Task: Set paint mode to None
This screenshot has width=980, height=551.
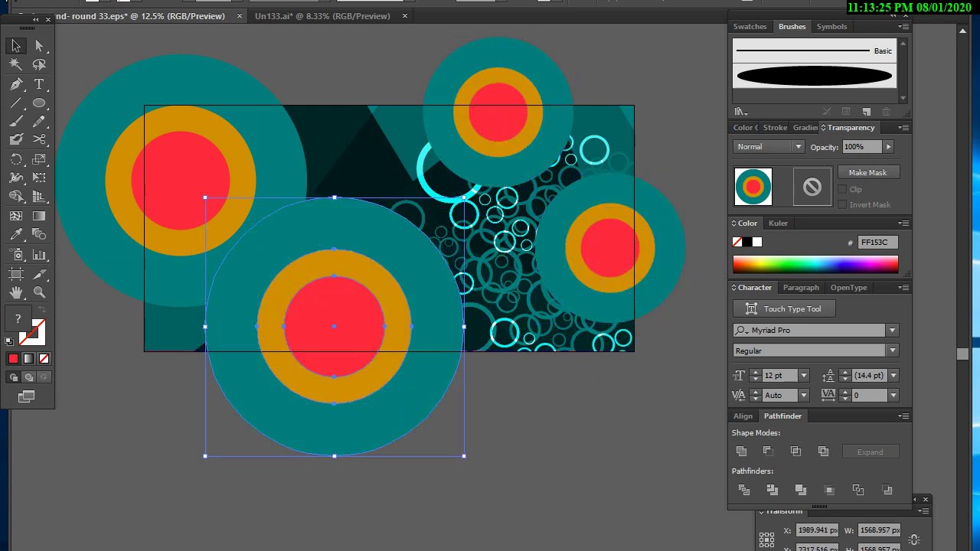Action: tap(44, 358)
